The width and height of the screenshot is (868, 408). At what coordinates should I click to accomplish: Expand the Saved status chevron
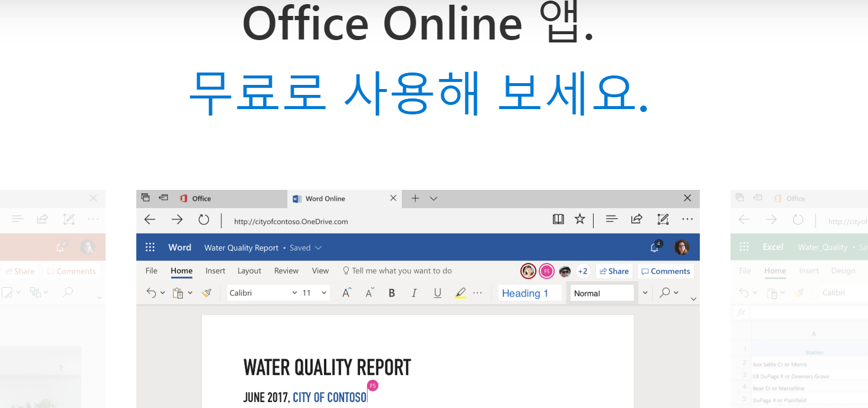319,248
